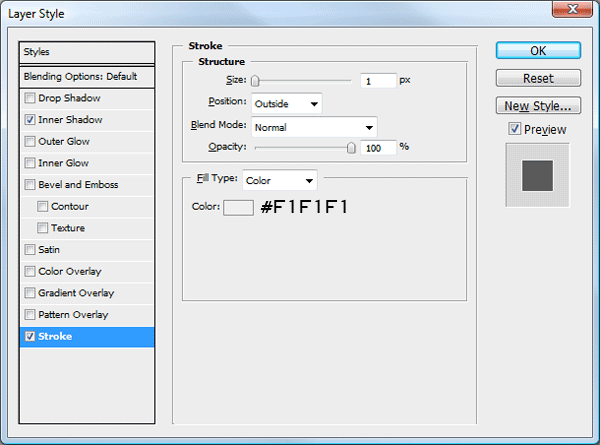Select the Drop Shadow label in the list
600x445 pixels.
[69, 98]
